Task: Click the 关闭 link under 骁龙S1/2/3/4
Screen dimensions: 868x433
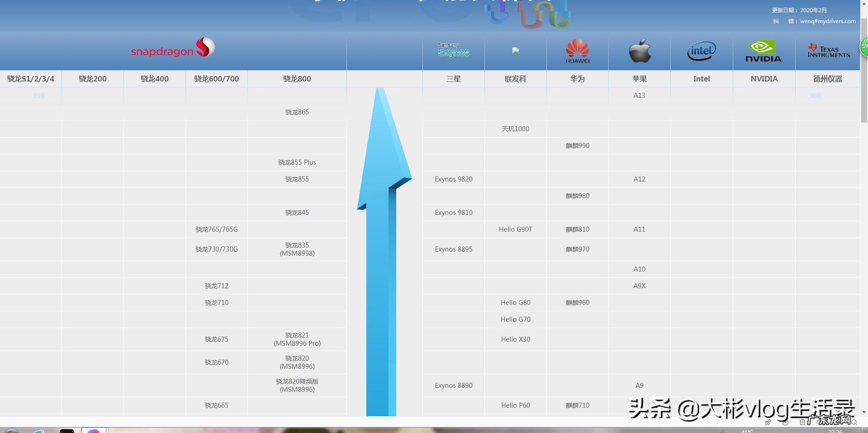Action: pos(38,95)
